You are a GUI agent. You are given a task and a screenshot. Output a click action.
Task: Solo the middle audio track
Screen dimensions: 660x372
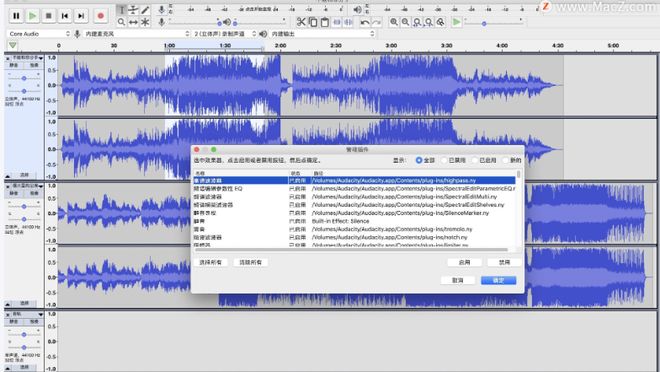(34, 193)
